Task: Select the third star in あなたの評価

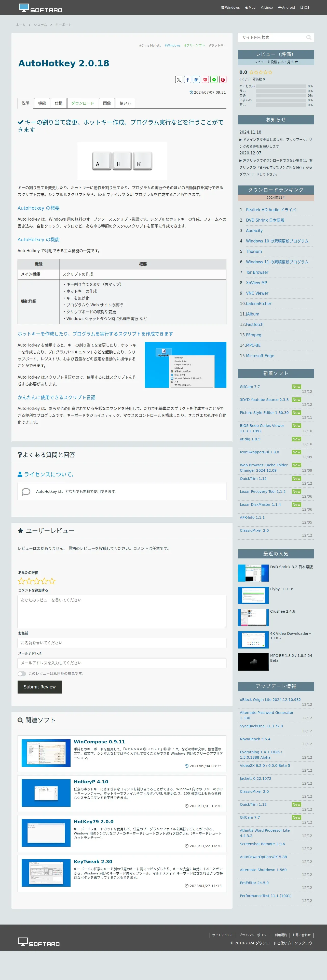Action: coord(36,581)
